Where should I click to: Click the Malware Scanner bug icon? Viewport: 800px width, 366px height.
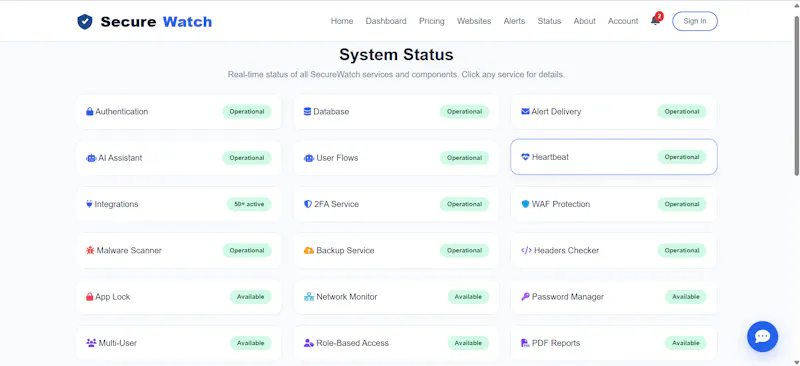pos(90,251)
